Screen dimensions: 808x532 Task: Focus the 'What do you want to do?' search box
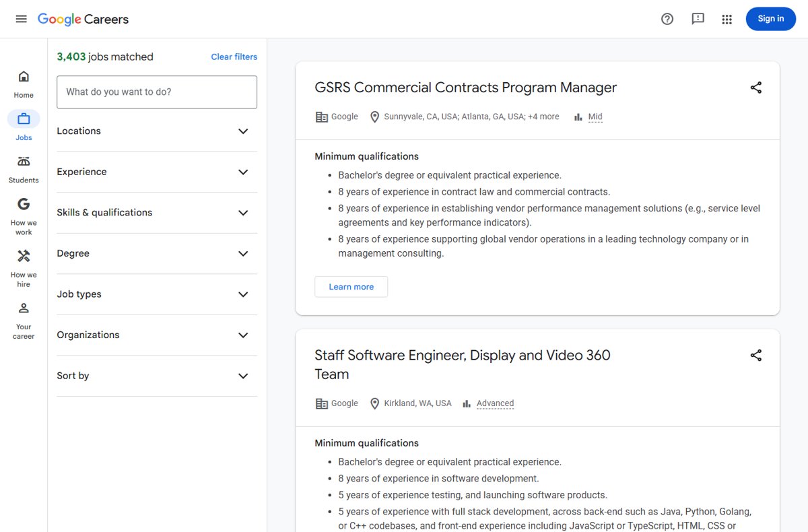click(x=157, y=92)
